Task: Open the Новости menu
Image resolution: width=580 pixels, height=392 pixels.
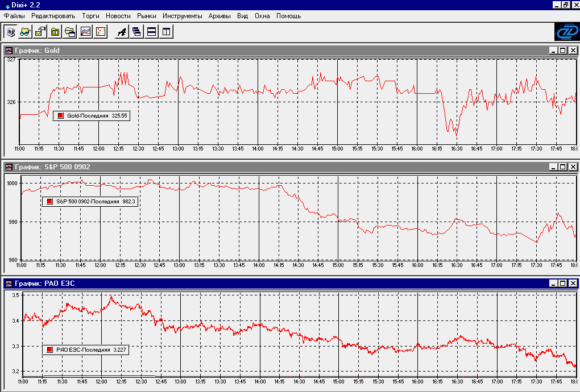Action: (118, 16)
